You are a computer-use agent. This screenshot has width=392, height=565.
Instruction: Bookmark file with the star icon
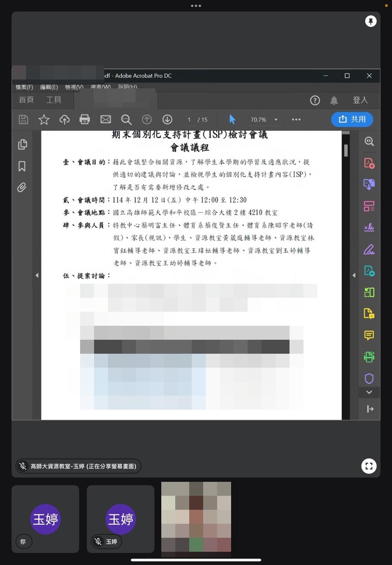tap(44, 120)
